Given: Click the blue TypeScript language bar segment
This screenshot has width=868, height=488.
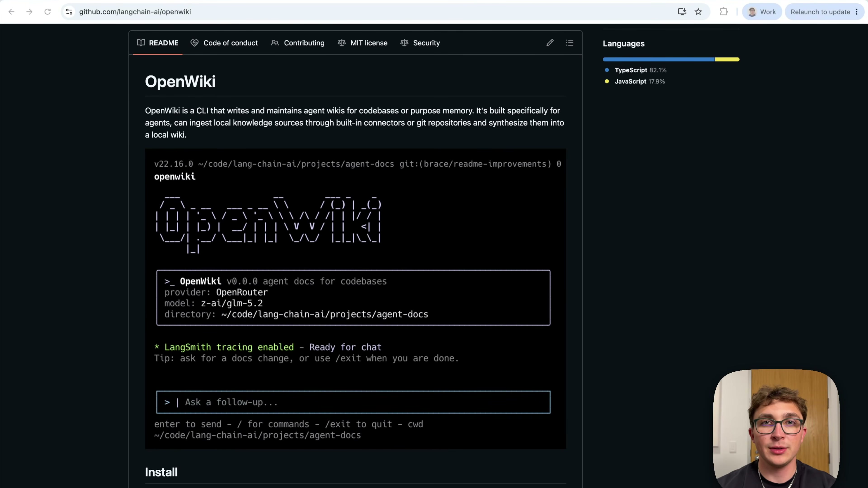Looking at the screenshot, I should tap(659, 59).
